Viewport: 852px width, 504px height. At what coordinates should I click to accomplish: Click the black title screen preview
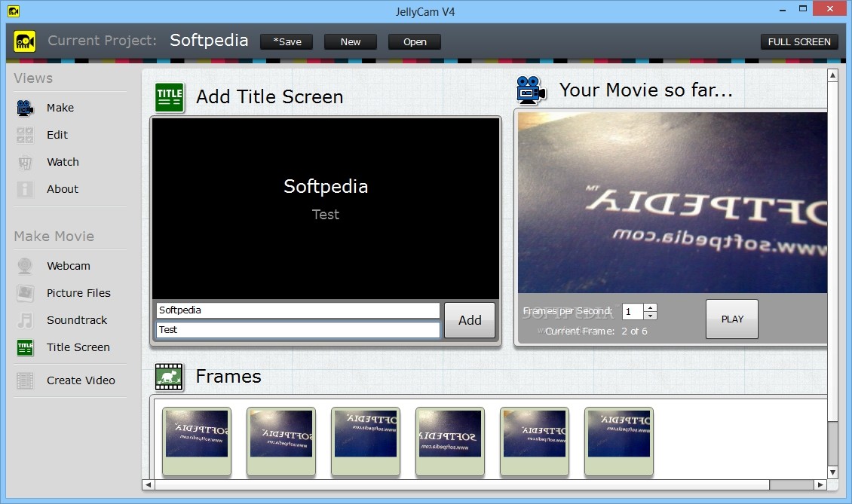click(x=326, y=208)
